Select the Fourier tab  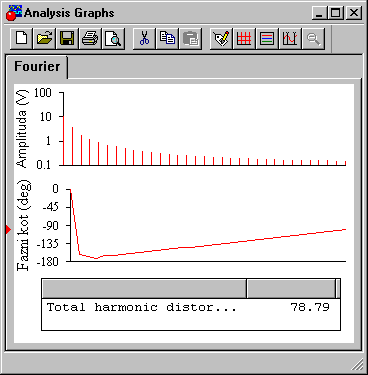coord(37,66)
